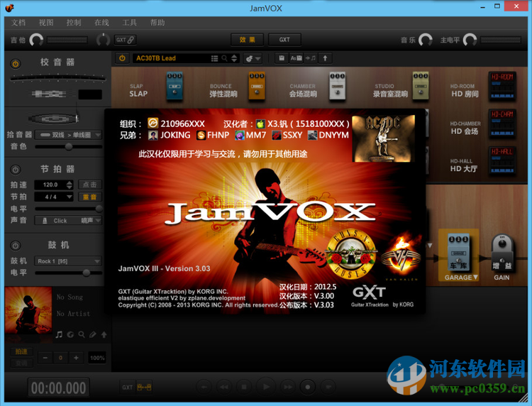Screen dimensions: 532x406
Task: Increase value with the plus button
Action: (76, 358)
